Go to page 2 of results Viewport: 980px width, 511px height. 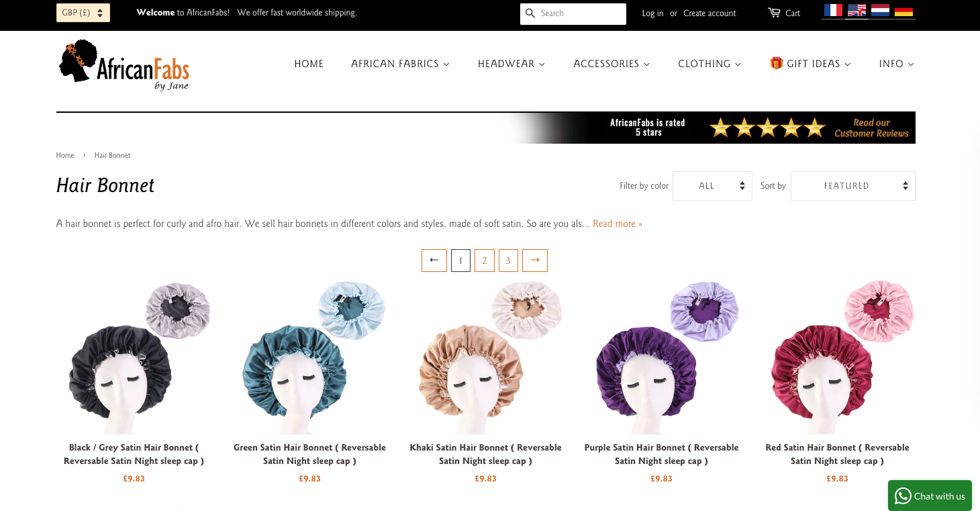(485, 261)
